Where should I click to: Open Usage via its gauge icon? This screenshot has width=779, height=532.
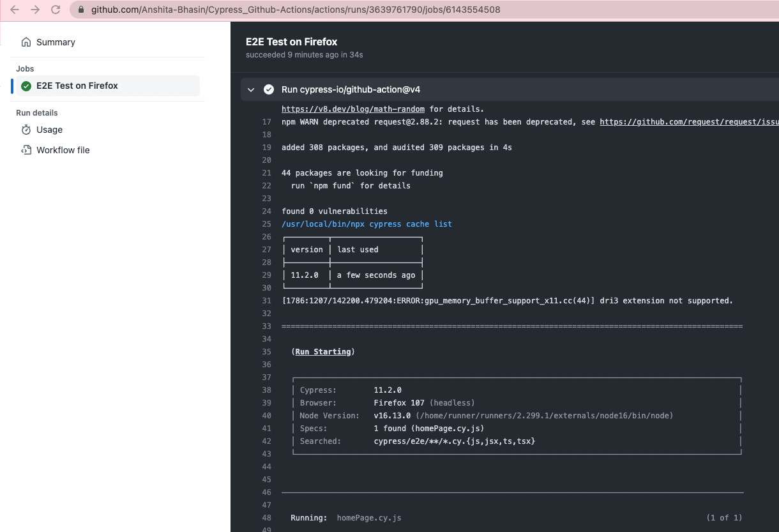click(26, 130)
